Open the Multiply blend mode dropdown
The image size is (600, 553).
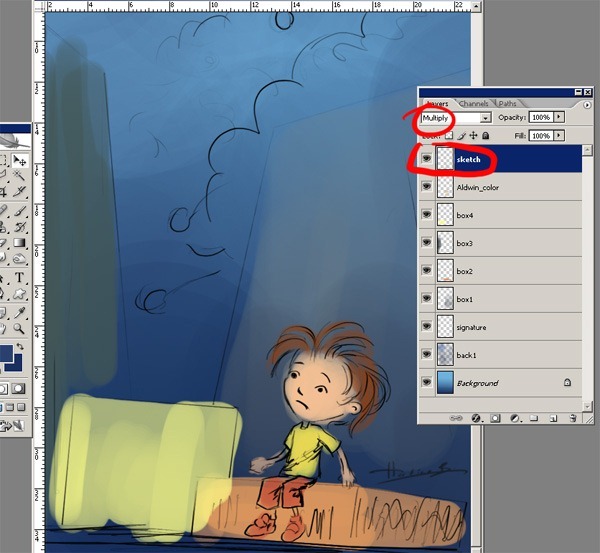(x=486, y=117)
